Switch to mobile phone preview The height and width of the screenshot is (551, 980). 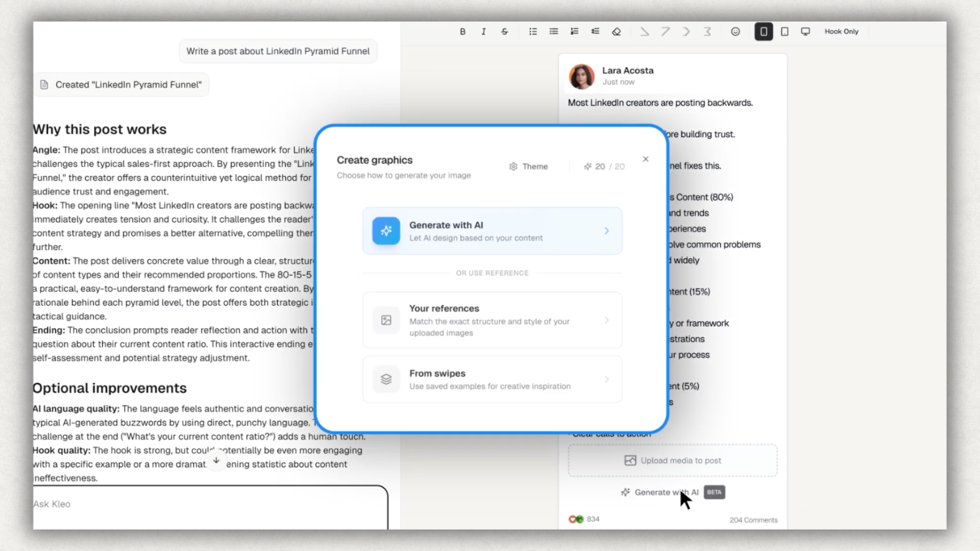point(764,32)
